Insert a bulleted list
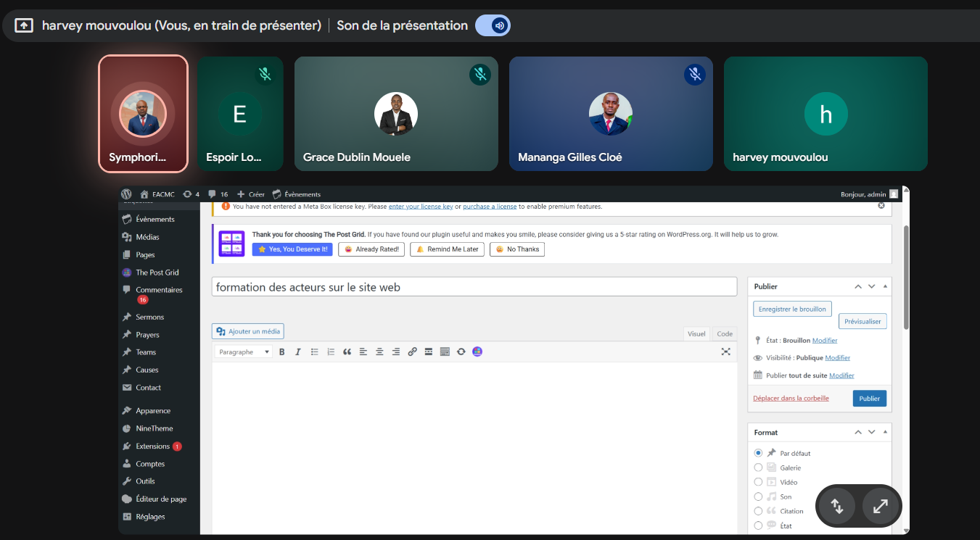Image resolution: width=980 pixels, height=540 pixels. point(315,352)
